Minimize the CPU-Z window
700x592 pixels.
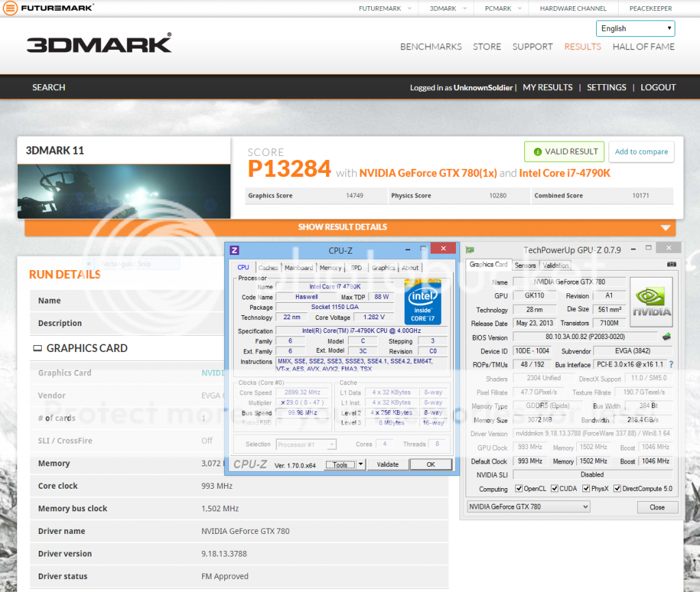(x=407, y=250)
